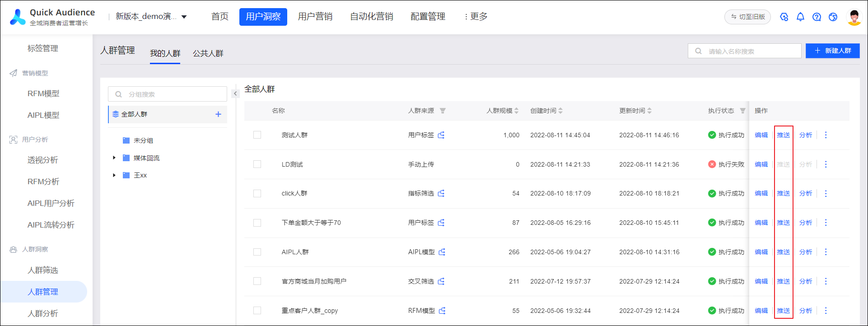The image size is (868, 326).
Task: Tick the checkbox for 测试人群
Action: [x=257, y=135]
